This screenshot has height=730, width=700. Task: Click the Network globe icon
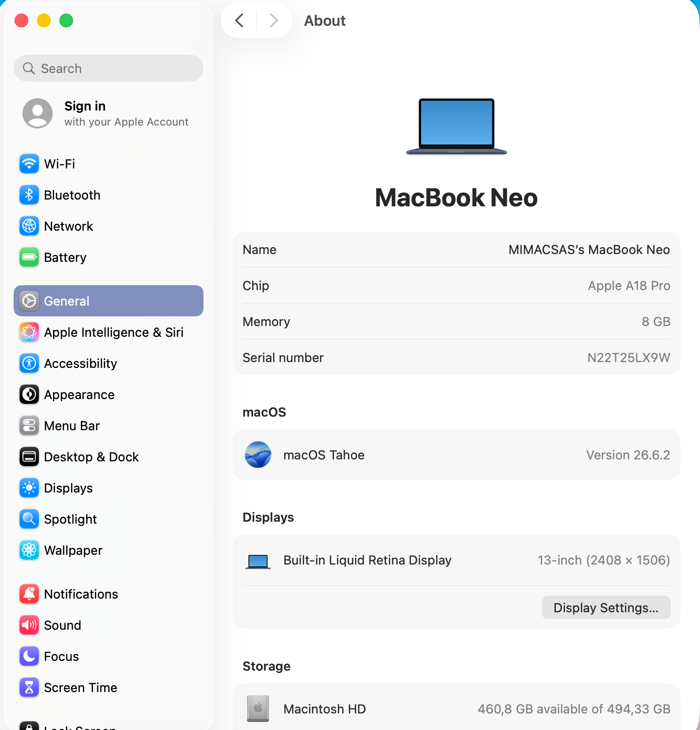pyautogui.click(x=29, y=226)
